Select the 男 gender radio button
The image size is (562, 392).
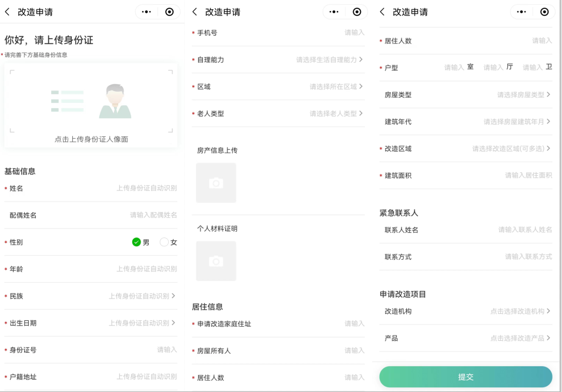point(136,242)
